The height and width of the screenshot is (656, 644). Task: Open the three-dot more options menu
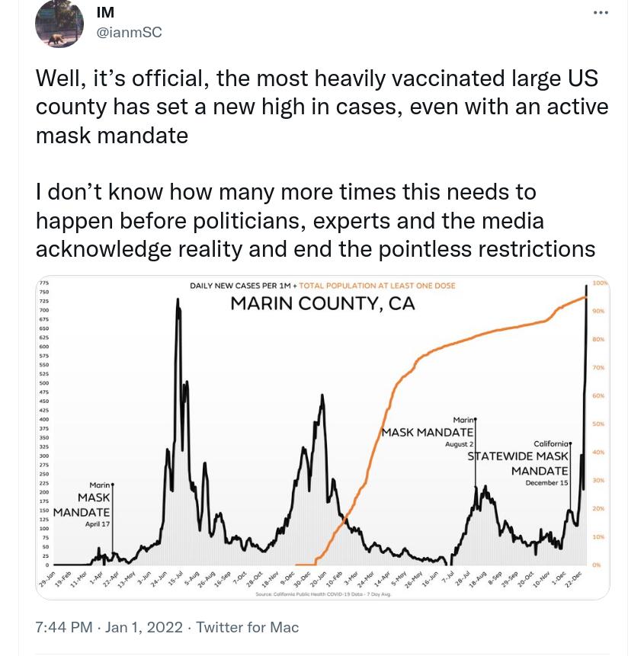601,12
